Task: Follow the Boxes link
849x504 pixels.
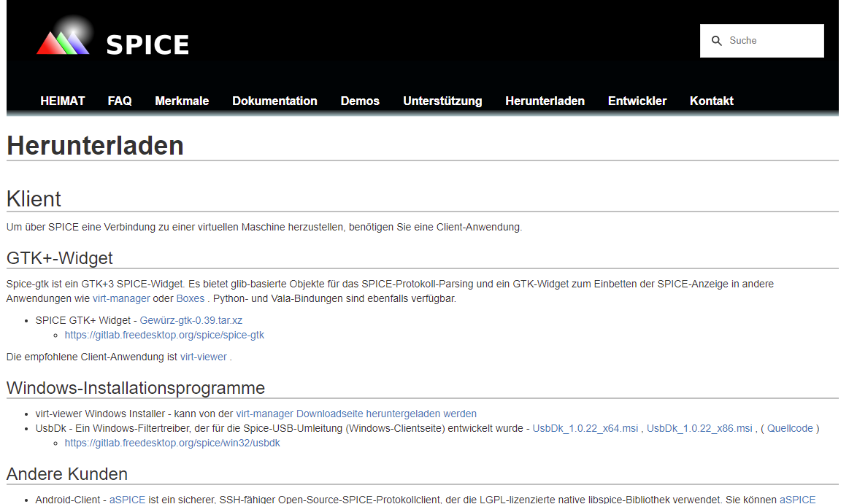Action: [190, 298]
